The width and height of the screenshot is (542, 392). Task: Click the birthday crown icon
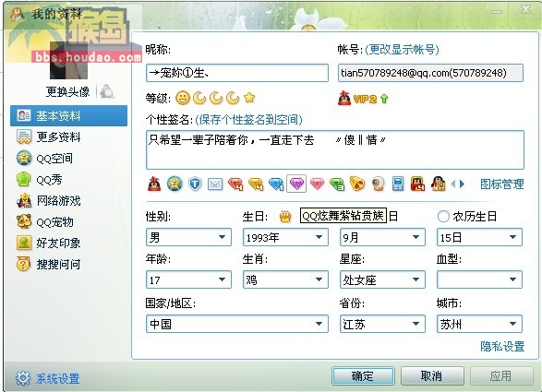tap(285, 217)
